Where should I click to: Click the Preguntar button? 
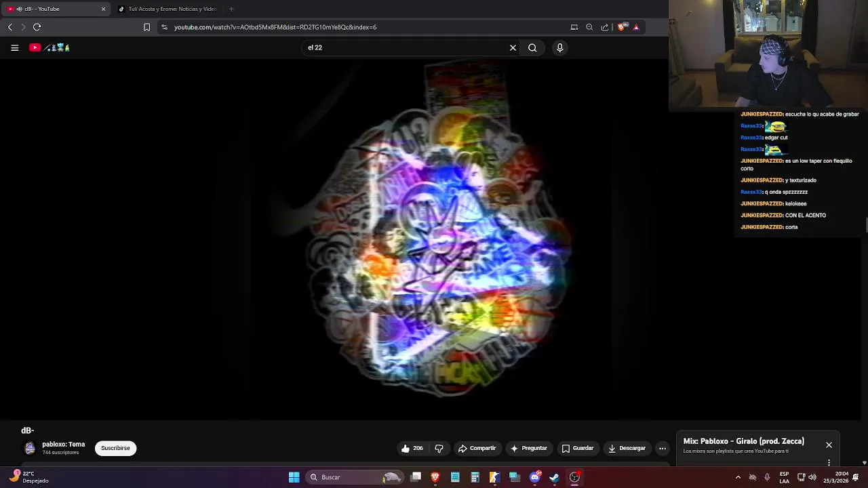[x=529, y=448]
